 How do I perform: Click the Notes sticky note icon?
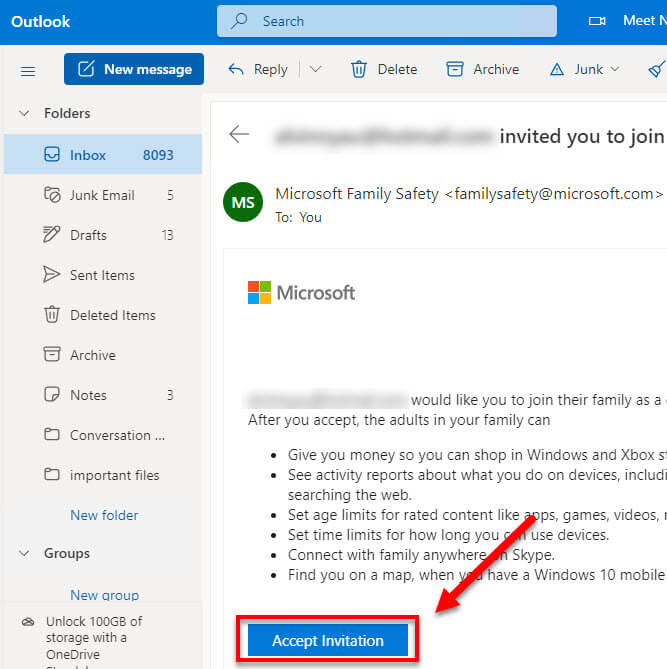click(52, 394)
